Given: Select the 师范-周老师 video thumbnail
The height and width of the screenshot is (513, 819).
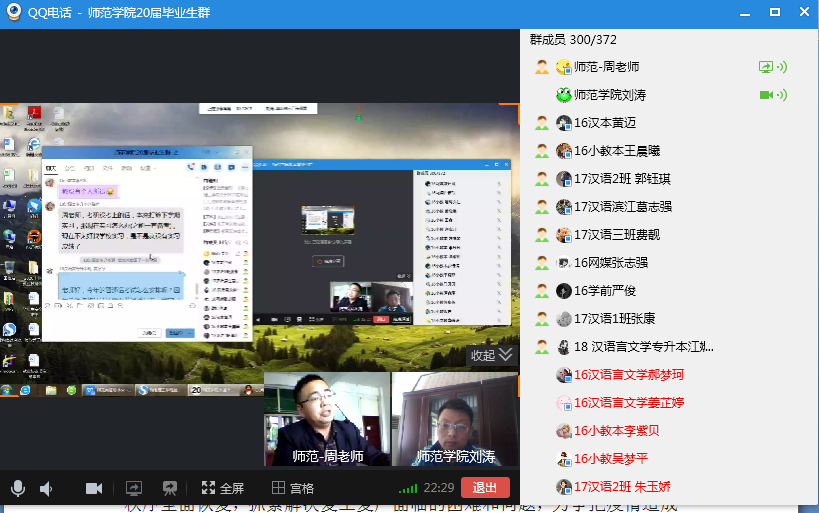Looking at the screenshot, I should pos(327,419).
